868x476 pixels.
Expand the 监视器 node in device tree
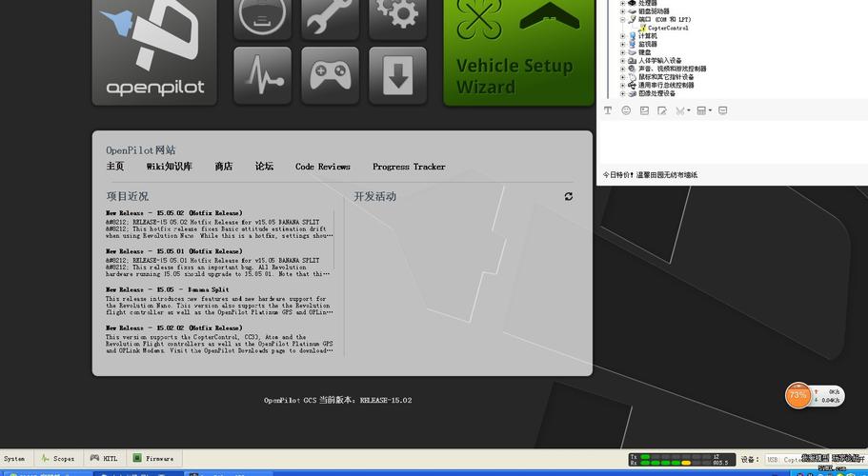622,44
